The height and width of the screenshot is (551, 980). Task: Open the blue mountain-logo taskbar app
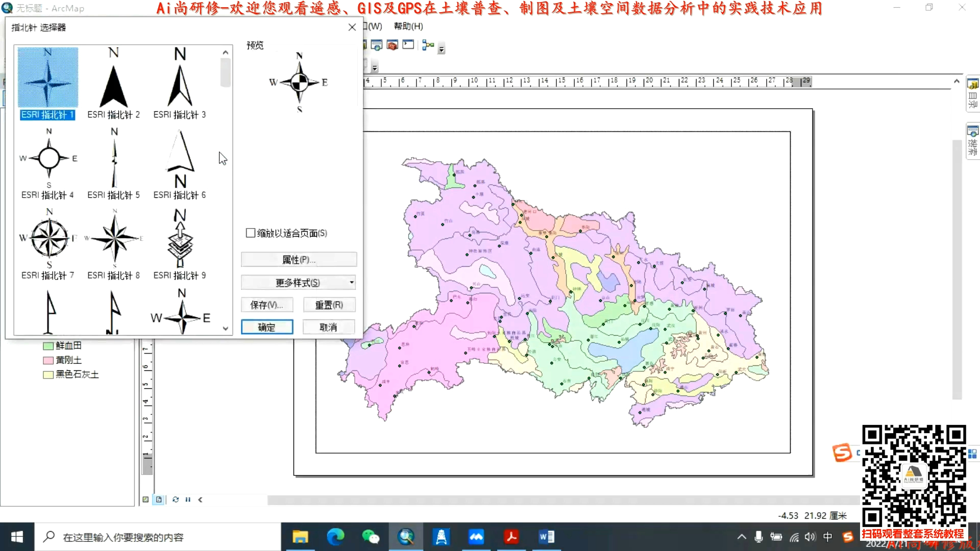[476, 537]
